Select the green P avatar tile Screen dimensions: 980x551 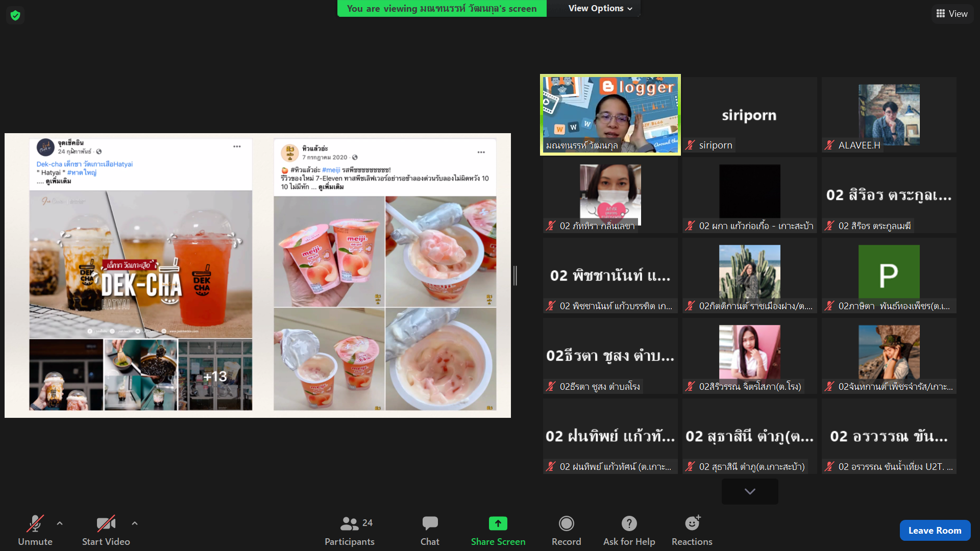coord(889,275)
